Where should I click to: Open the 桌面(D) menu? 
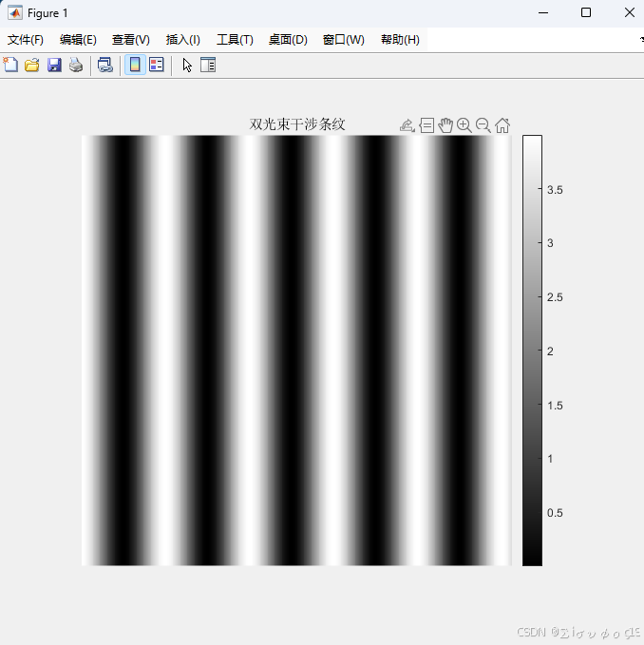288,40
